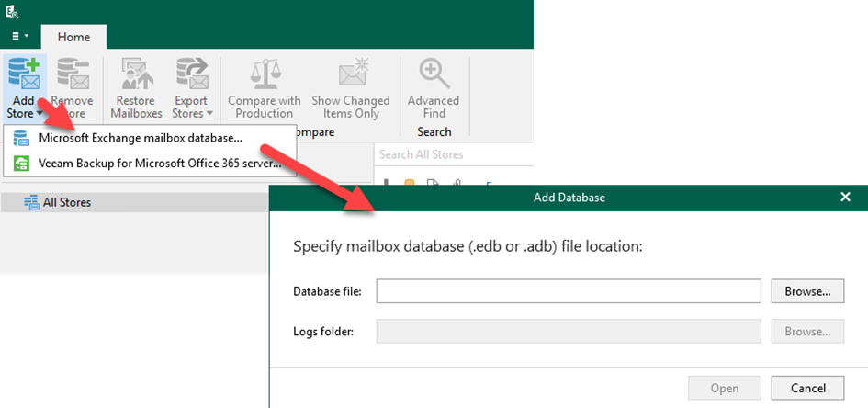Click the 'Logs folder:' label
The image size is (868, 408).
coord(323,332)
